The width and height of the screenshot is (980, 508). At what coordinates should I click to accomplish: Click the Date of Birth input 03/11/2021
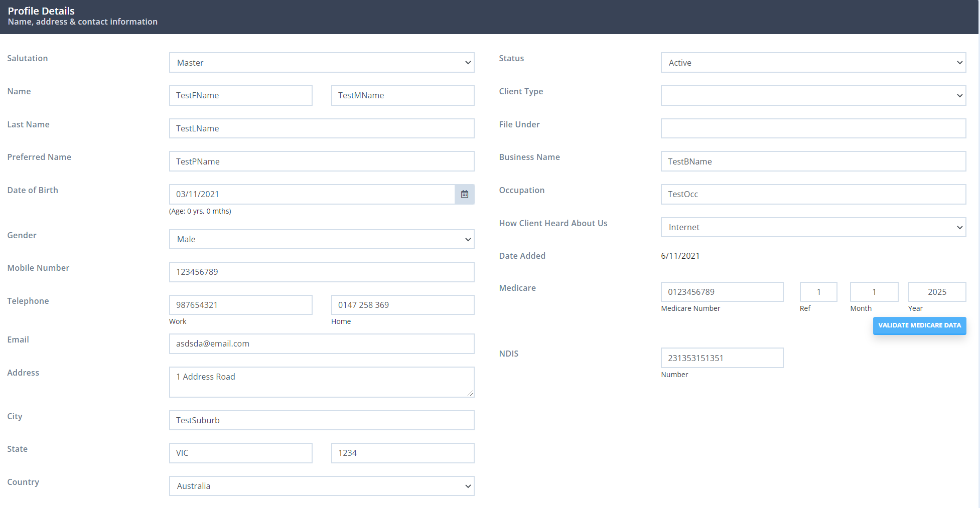312,194
